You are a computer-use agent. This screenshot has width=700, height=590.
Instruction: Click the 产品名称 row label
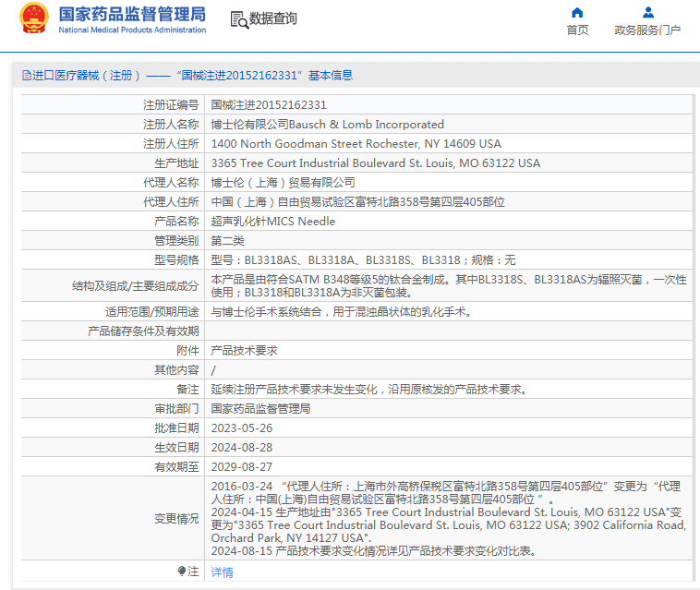(x=176, y=222)
